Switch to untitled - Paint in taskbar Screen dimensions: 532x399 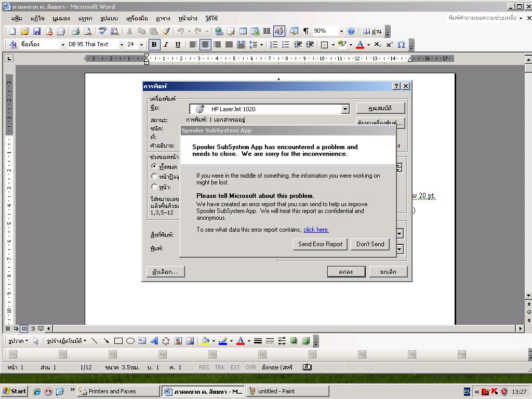[287, 391]
